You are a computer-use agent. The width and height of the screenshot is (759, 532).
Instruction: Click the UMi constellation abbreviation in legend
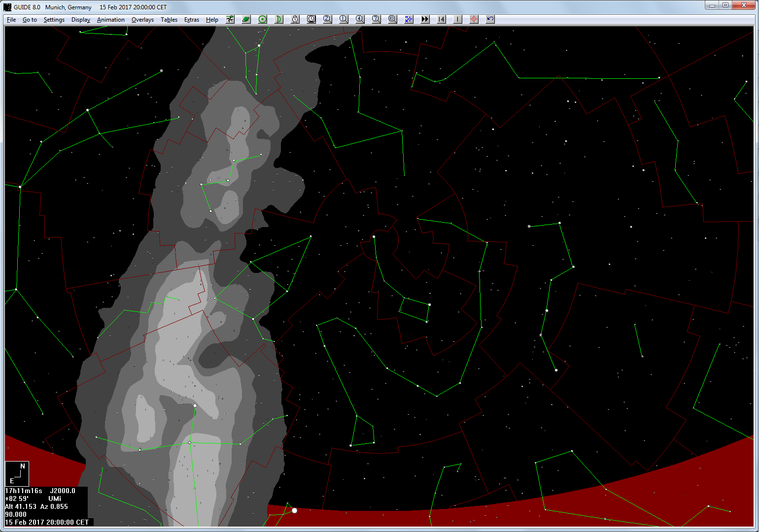55,499
